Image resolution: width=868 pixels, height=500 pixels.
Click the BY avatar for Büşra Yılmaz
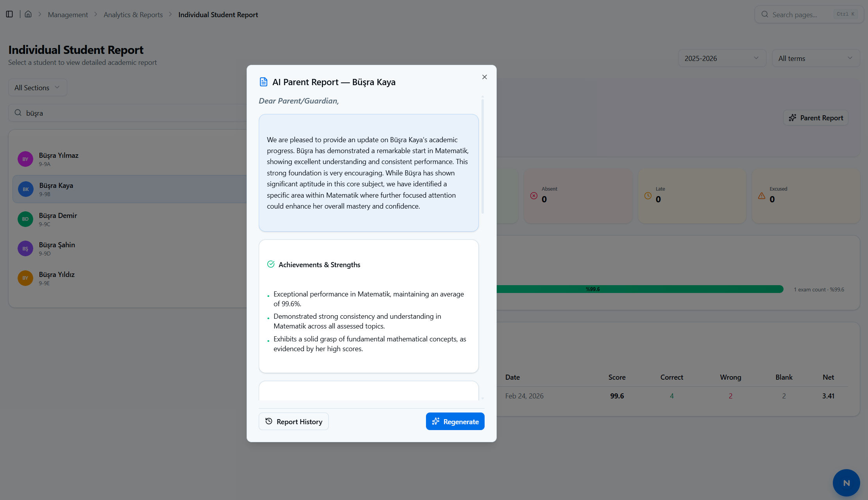(25, 159)
